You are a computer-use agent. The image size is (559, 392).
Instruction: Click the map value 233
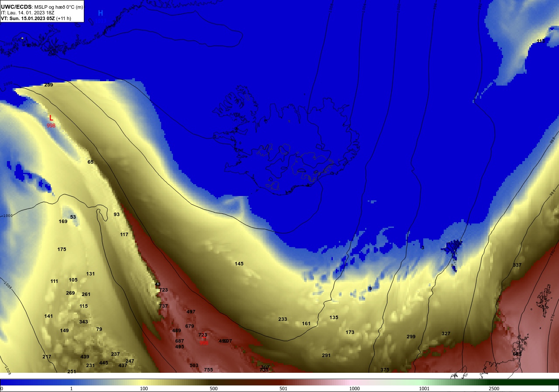(x=283, y=319)
